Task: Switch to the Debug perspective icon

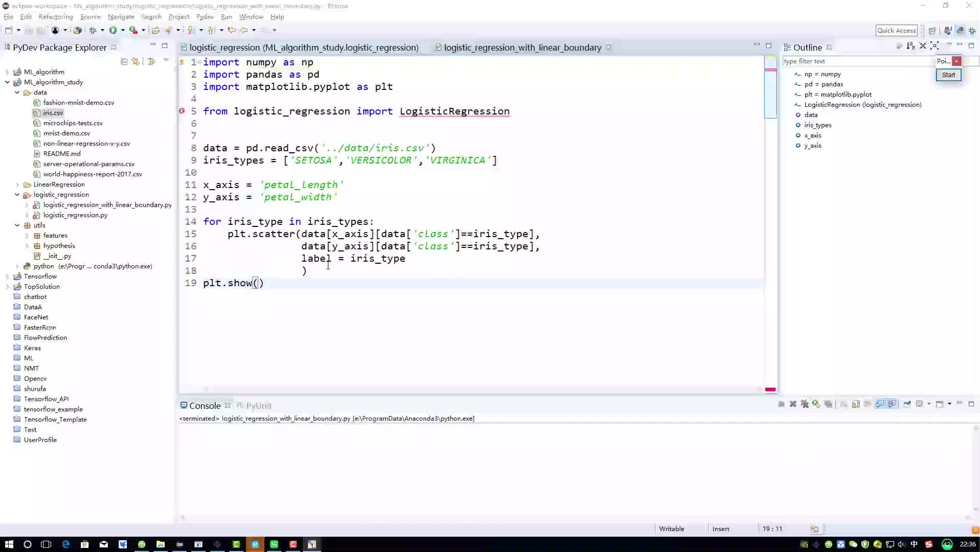Action: pos(972,31)
